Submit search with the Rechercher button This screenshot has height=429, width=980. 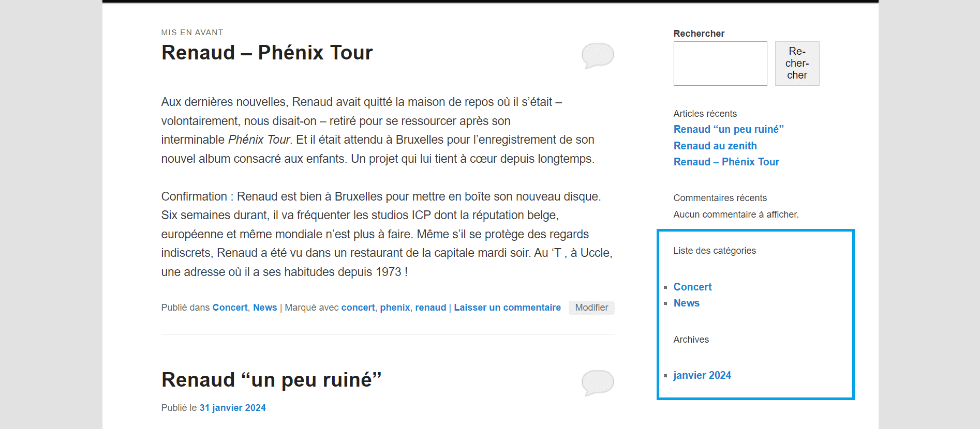tap(797, 64)
